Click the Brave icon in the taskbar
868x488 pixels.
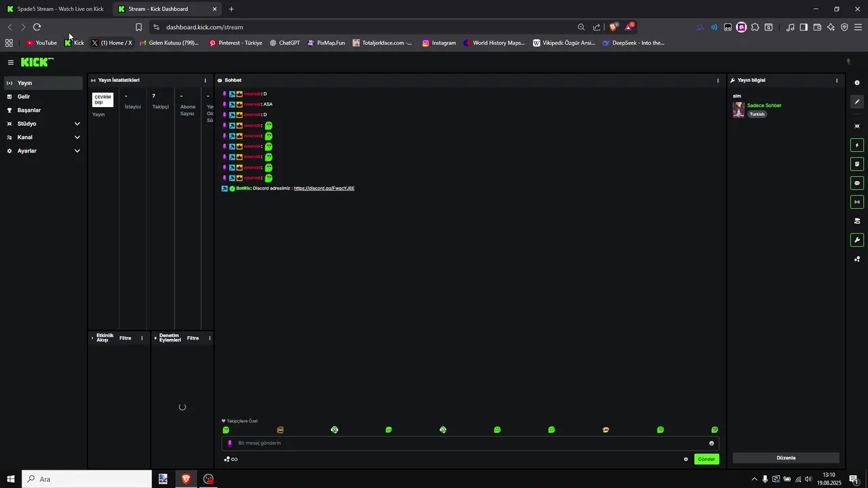pos(186,479)
